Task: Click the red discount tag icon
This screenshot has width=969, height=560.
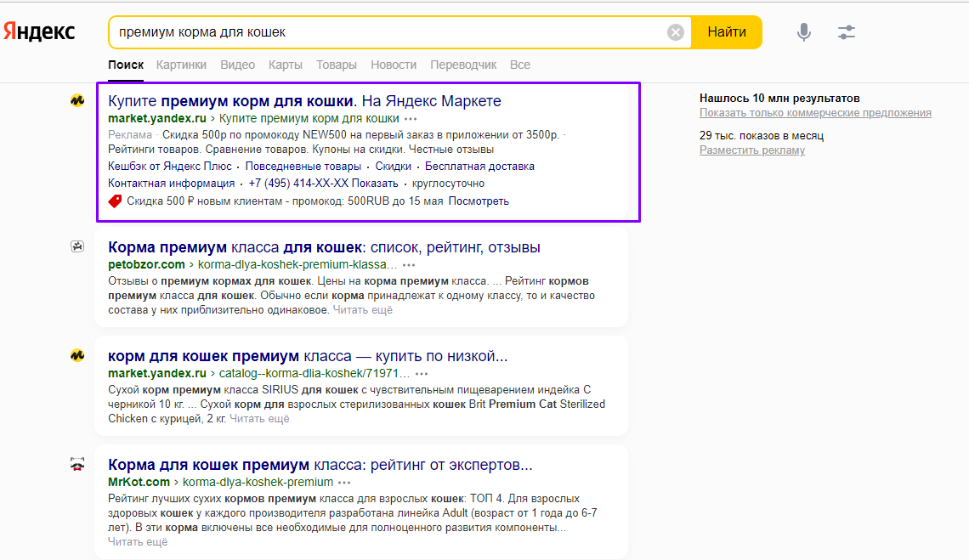Action: (x=113, y=201)
